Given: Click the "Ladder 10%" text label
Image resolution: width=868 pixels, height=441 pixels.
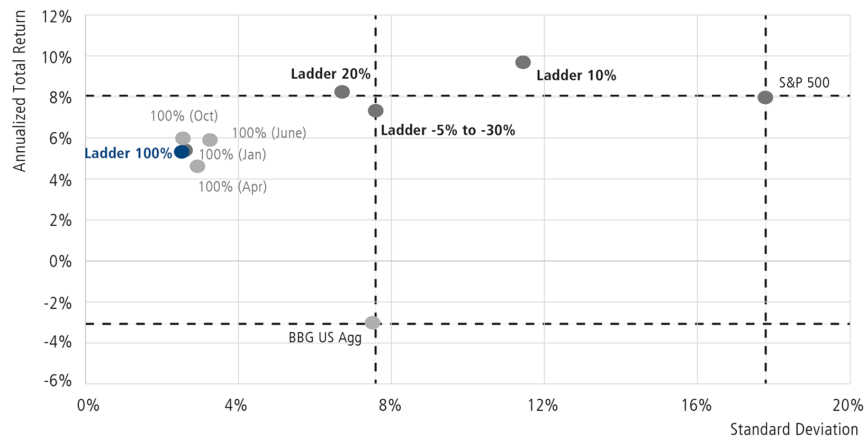Looking at the screenshot, I should (576, 76).
